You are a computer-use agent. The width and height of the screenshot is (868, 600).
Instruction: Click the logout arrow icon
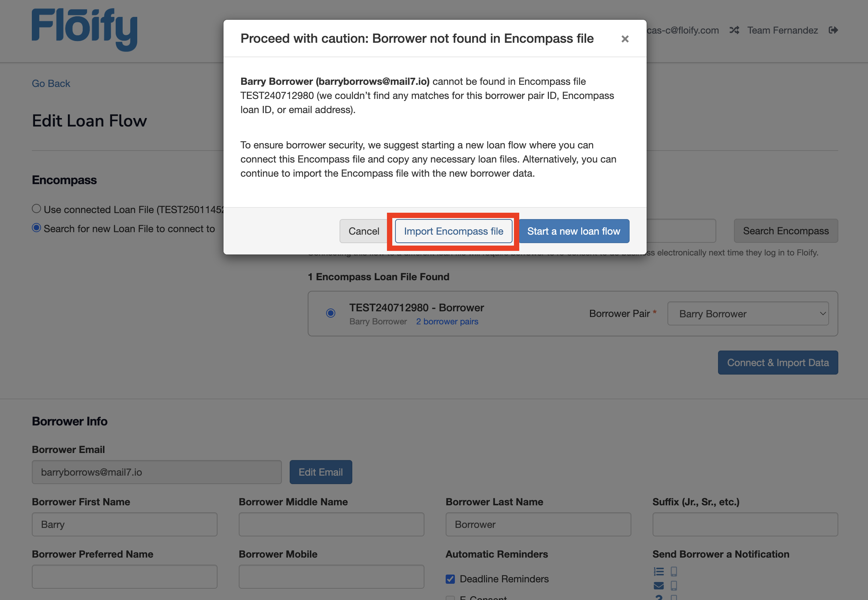coord(833,30)
